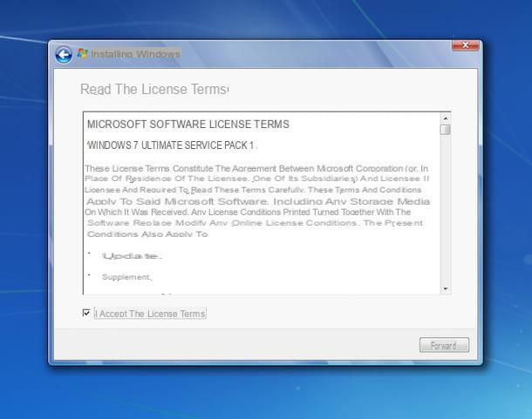Click 'WINDOWS 7 ULTIMATE SERVICE PACK 1' line

click(x=171, y=145)
